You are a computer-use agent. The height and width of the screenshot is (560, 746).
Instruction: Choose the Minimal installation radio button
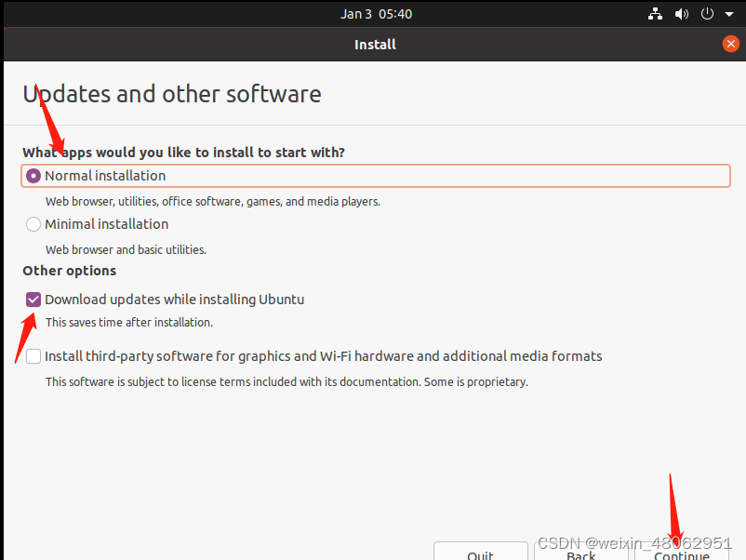click(x=34, y=224)
